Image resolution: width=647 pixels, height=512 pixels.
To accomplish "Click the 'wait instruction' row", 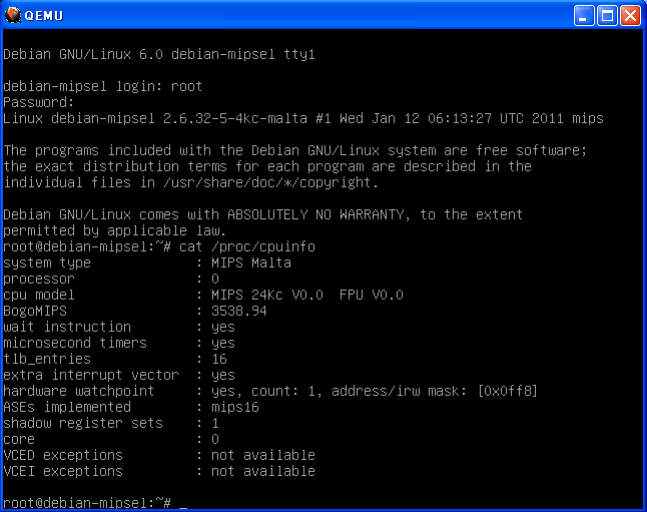I will (x=119, y=327).
